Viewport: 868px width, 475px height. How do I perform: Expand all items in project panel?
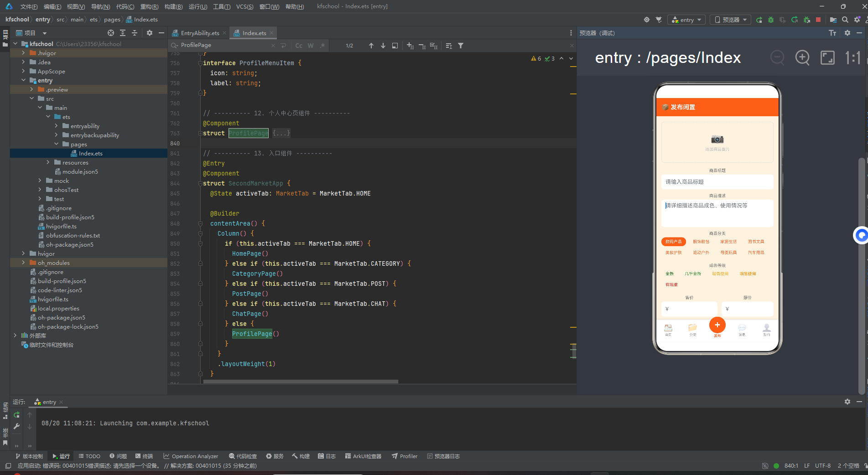123,33
